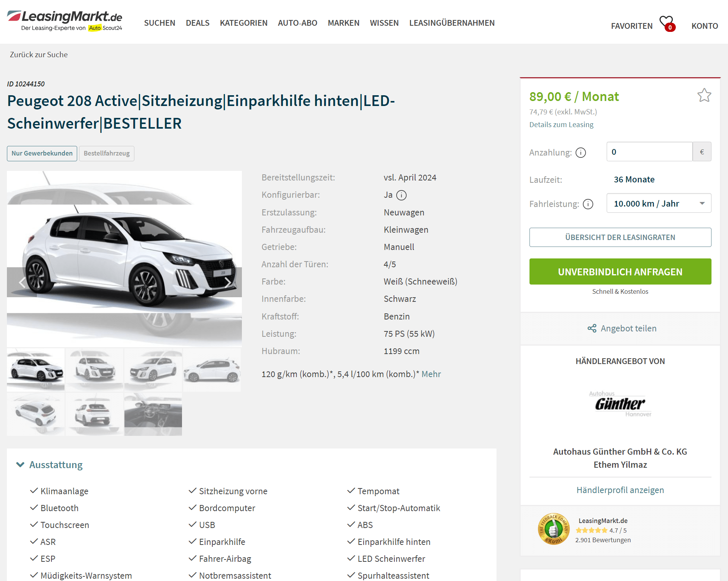Open KATEGORIEN menu
The height and width of the screenshot is (581, 728).
click(x=244, y=23)
